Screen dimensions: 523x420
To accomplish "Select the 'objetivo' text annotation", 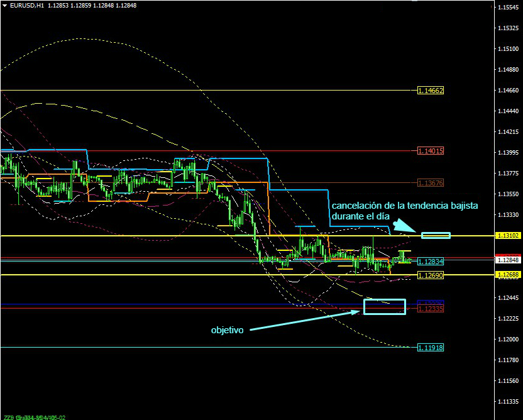I will tap(227, 329).
